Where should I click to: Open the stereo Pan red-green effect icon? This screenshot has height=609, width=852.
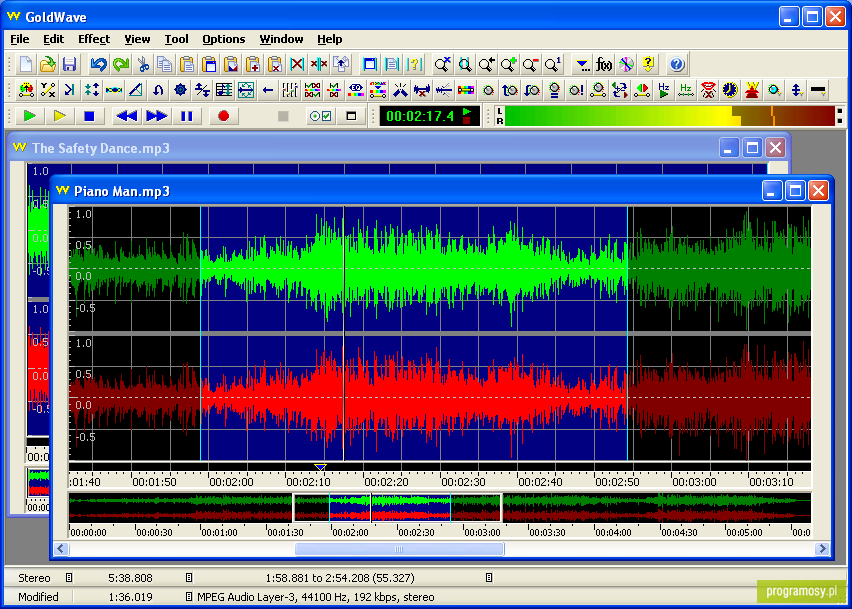coord(642,90)
